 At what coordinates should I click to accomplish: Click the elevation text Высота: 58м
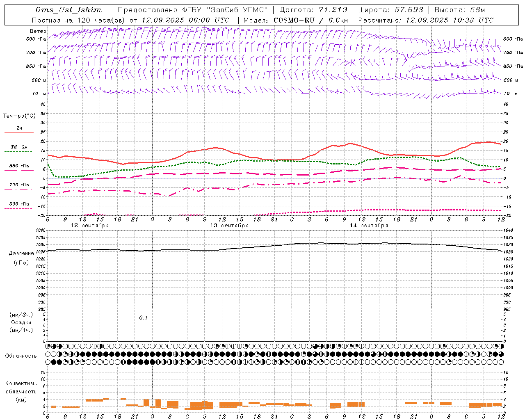coord(460,10)
